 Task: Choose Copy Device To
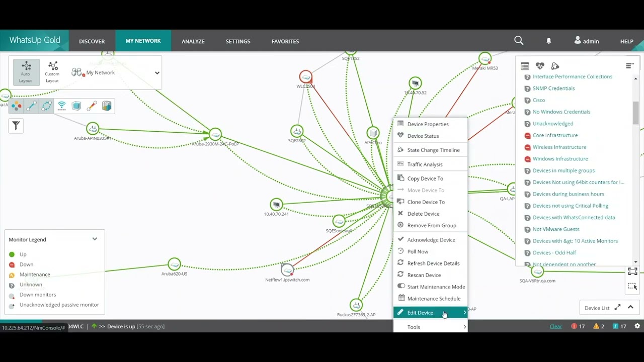[430, 178]
